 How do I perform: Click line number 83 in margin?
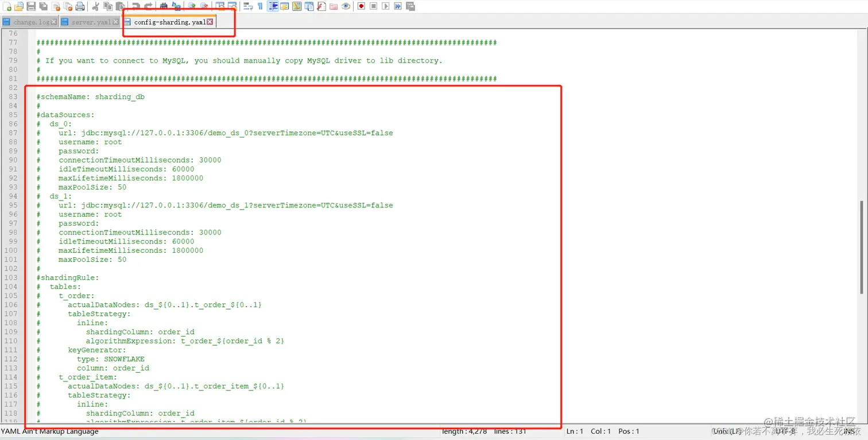[x=13, y=97]
